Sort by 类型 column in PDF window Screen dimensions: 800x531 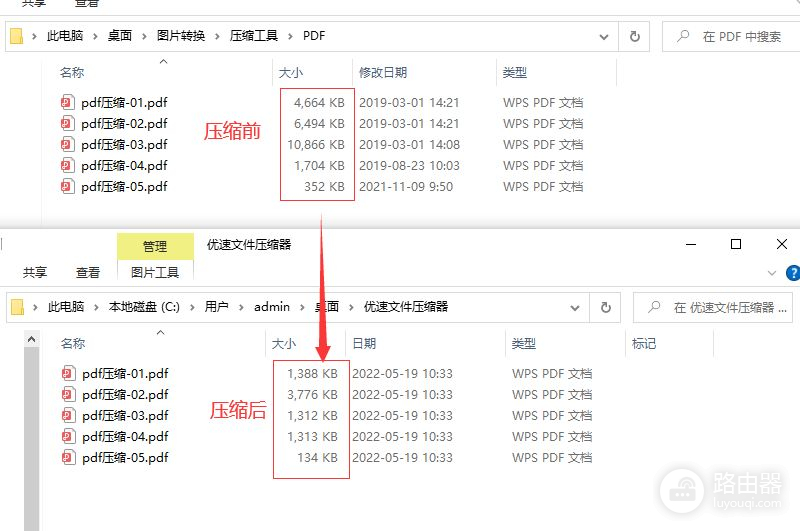click(514, 73)
